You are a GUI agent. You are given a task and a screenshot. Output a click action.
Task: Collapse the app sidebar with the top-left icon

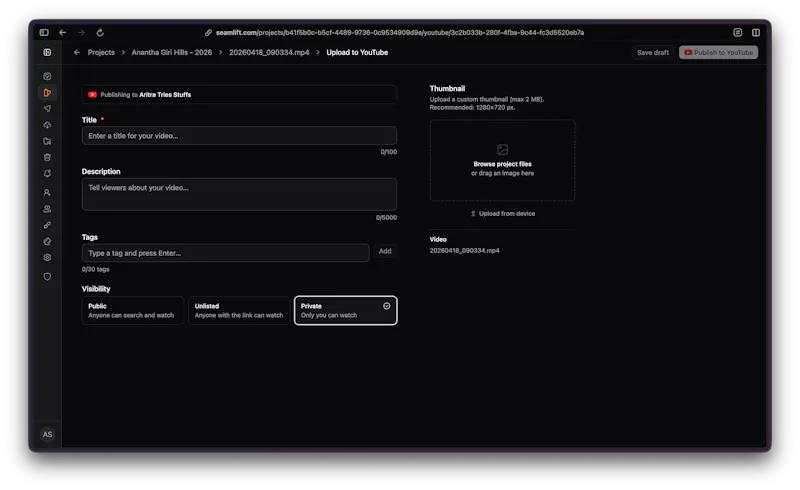pyautogui.click(x=47, y=52)
